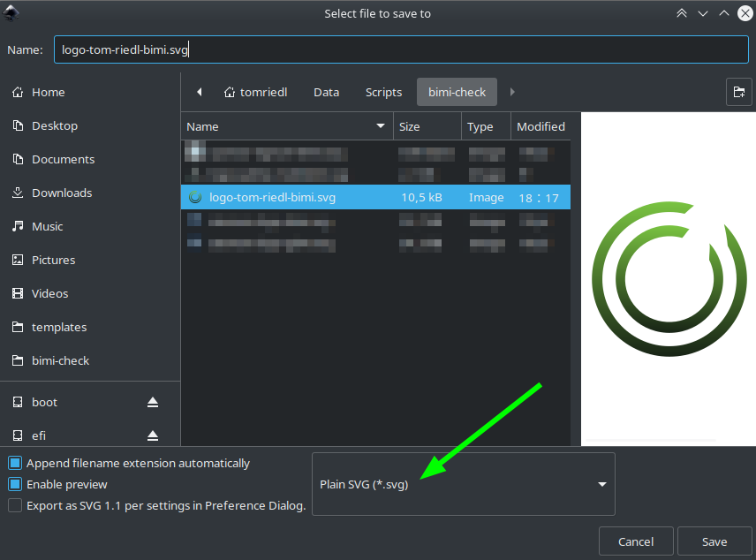Open Scripts from the breadcrumb path
756x560 pixels.
[383, 91]
